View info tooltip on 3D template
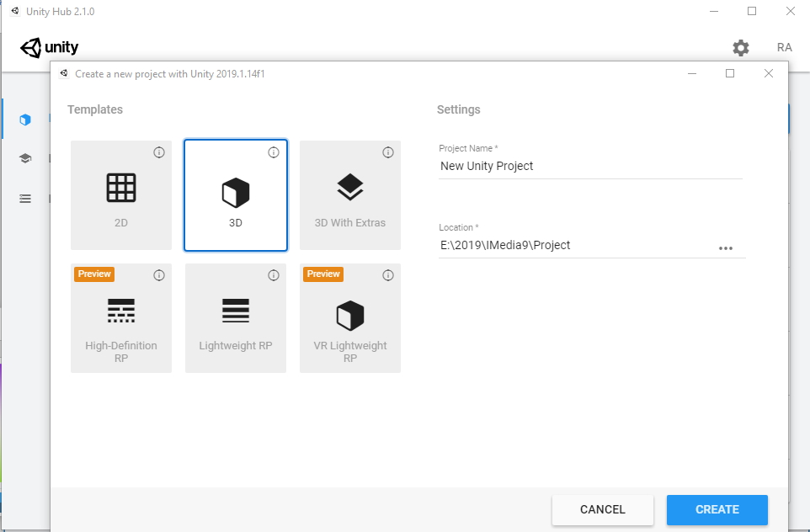This screenshot has height=532, width=810. 273,152
